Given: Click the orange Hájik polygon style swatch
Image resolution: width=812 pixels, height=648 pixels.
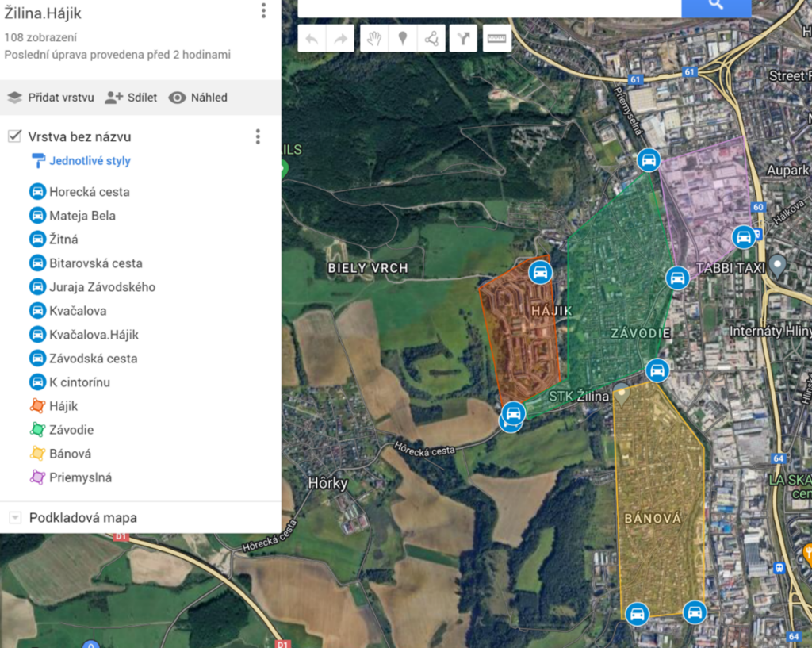Looking at the screenshot, I should [37, 405].
